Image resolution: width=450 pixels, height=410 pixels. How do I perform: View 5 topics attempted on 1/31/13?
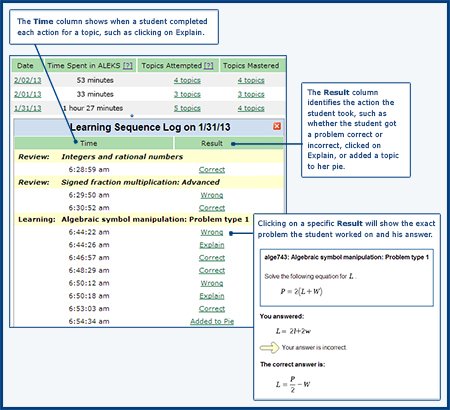(187, 108)
